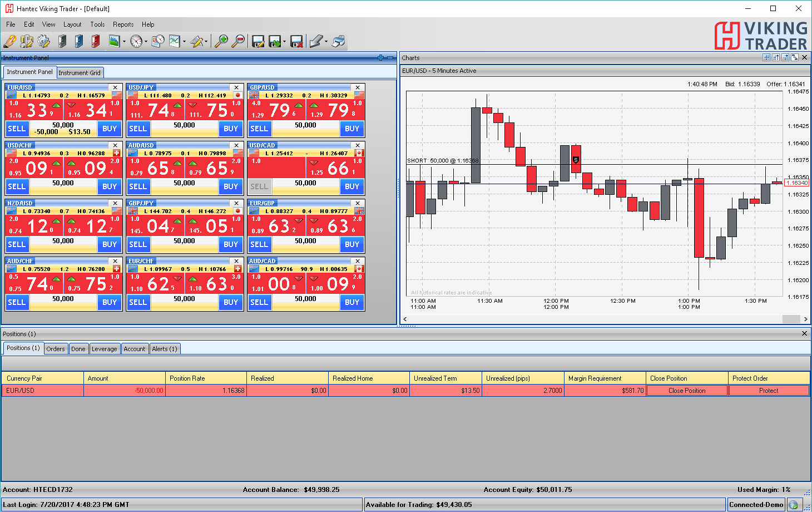Image resolution: width=812 pixels, height=512 pixels.
Task: Click the short position 'S' marker on chart
Action: 576,160
